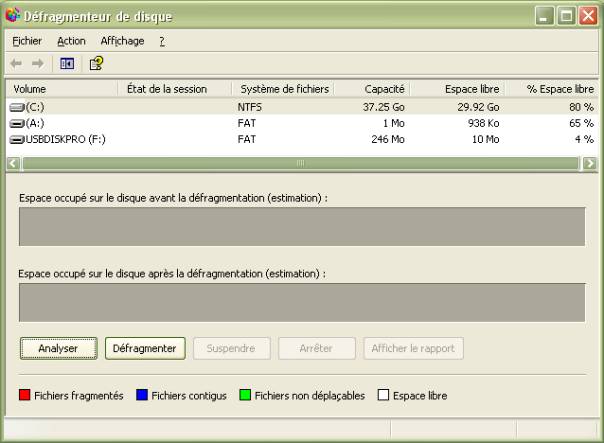Click the pre-defragmentation disk usage bar

[302, 227]
